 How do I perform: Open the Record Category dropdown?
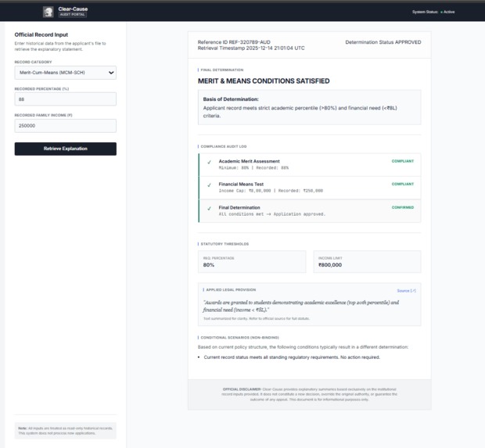pos(65,73)
